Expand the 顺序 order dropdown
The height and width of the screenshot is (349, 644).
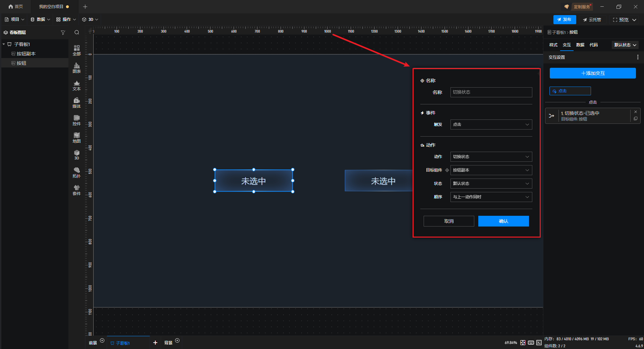pos(491,197)
